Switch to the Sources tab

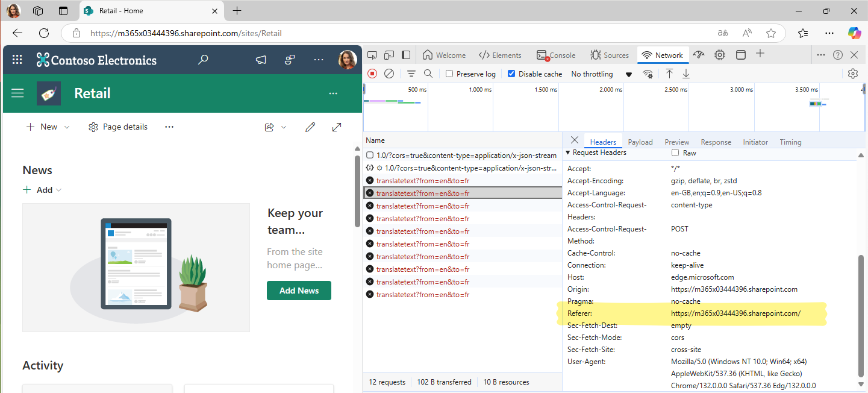(x=610, y=55)
